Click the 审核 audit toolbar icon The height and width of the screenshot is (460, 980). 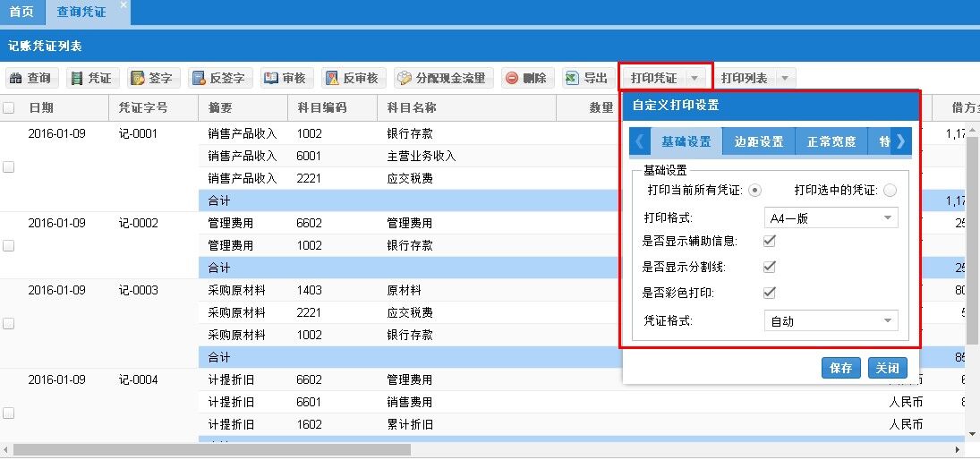[270, 79]
